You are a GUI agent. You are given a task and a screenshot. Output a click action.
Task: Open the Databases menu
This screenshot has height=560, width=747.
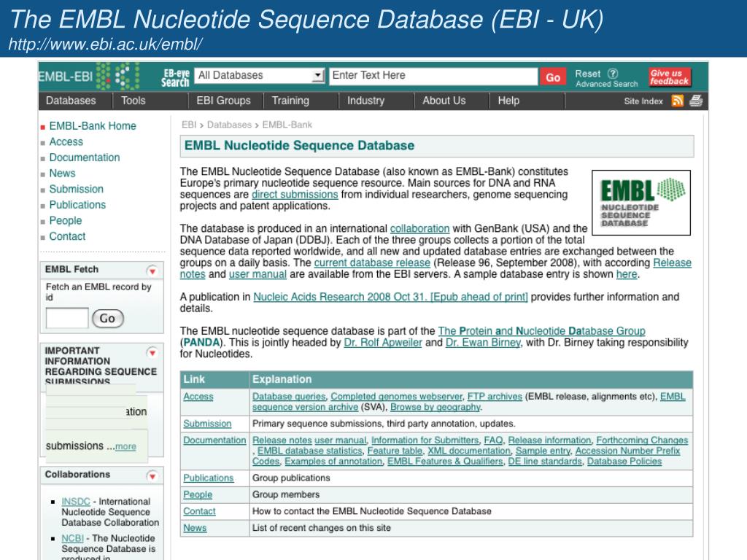pyautogui.click(x=71, y=101)
